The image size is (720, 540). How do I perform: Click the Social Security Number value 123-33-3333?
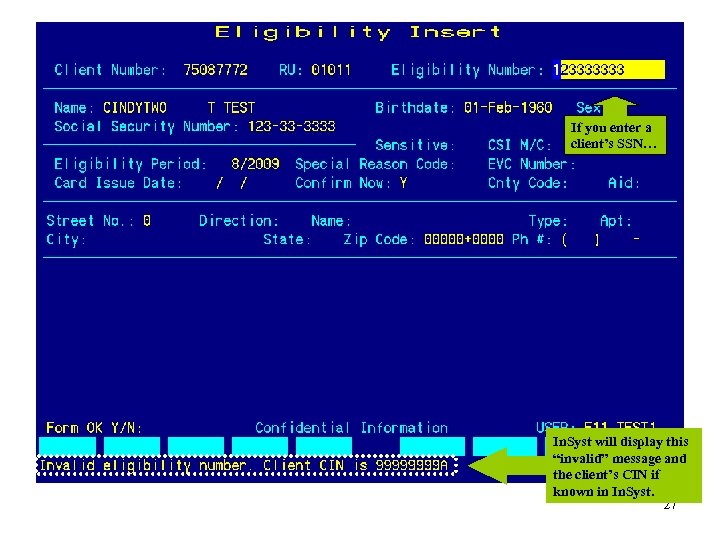(x=292, y=126)
